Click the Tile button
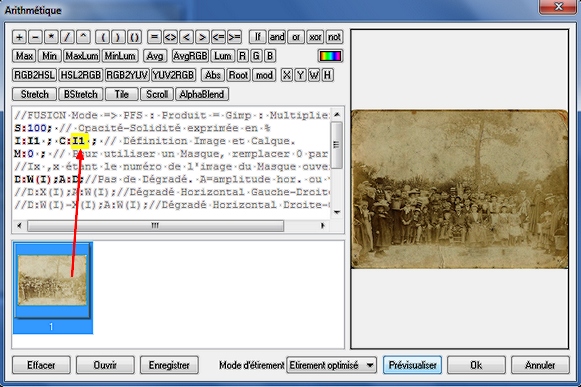 point(122,95)
